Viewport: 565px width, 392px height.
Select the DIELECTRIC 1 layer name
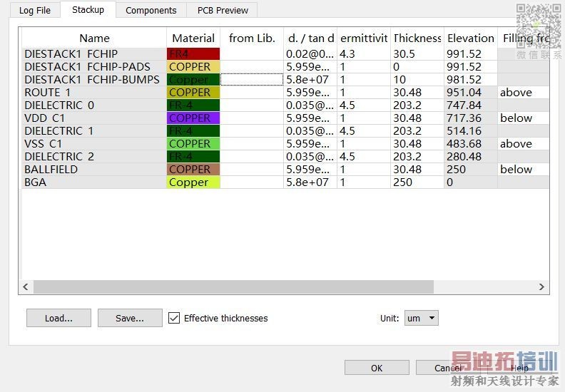click(58, 130)
